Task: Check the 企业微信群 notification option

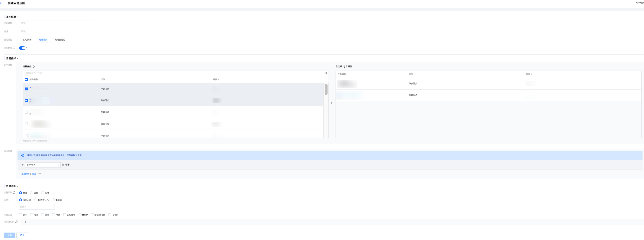Action: 92,215
